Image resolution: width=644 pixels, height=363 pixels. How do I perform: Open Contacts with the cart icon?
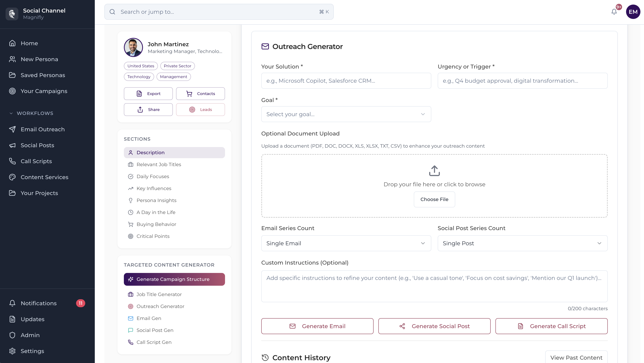[x=200, y=94]
